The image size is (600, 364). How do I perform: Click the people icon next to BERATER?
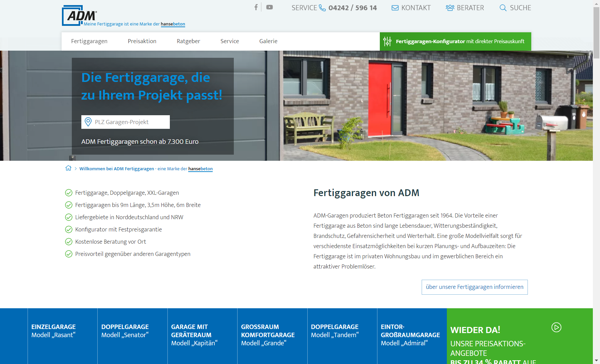point(450,8)
